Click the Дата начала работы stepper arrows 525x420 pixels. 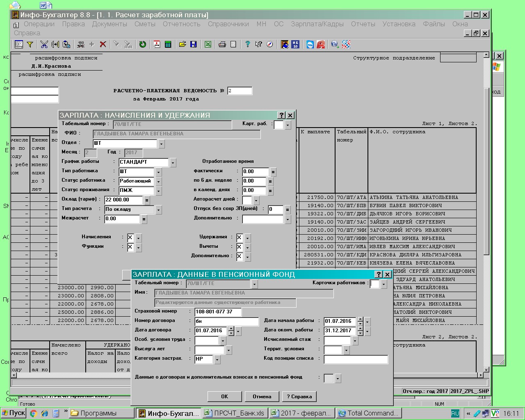360,321
